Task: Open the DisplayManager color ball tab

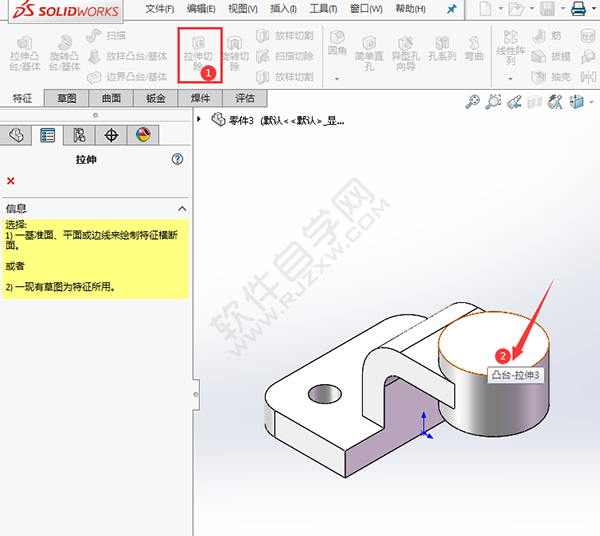Action: pos(143,135)
